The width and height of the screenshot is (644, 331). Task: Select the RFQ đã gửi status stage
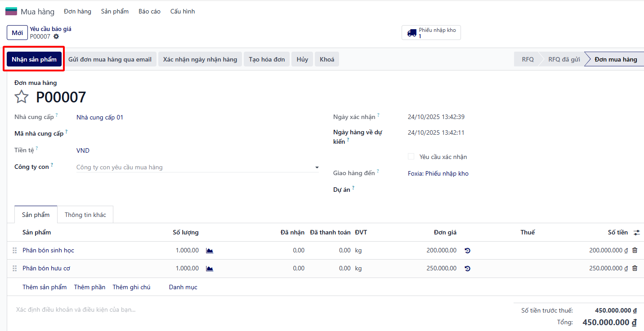(563, 59)
